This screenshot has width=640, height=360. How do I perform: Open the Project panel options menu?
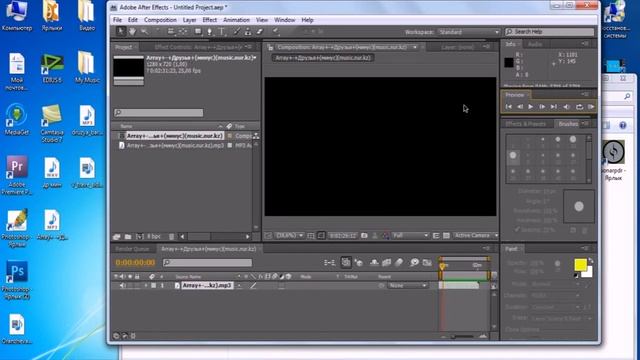pos(249,47)
